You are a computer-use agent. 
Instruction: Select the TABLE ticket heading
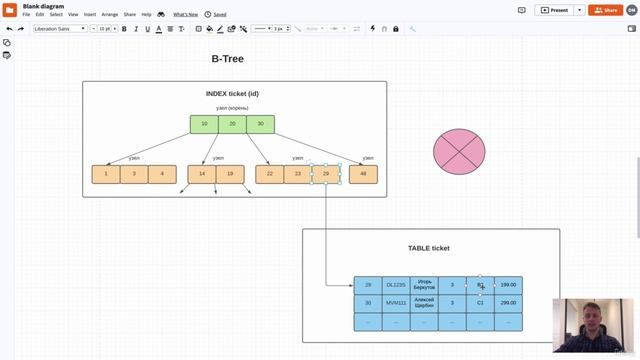pyautogui.click(x=429, y=248)
